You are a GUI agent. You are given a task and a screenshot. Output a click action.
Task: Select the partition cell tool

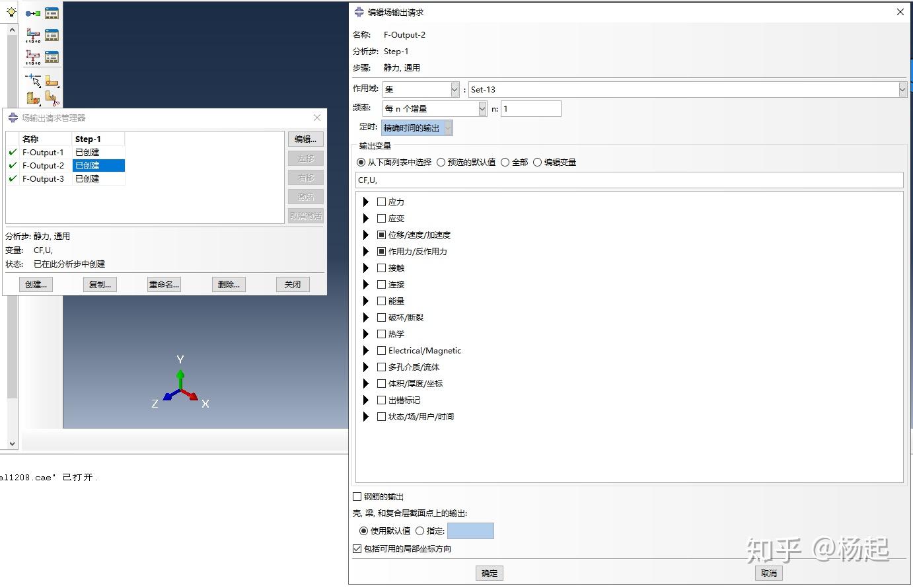point(33,99)
